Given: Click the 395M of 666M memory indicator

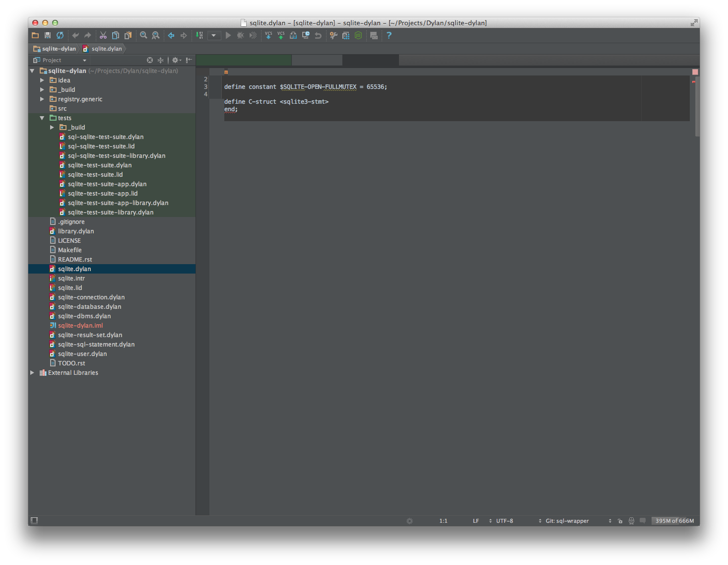Looking at the screenshot, I should 674,521.
